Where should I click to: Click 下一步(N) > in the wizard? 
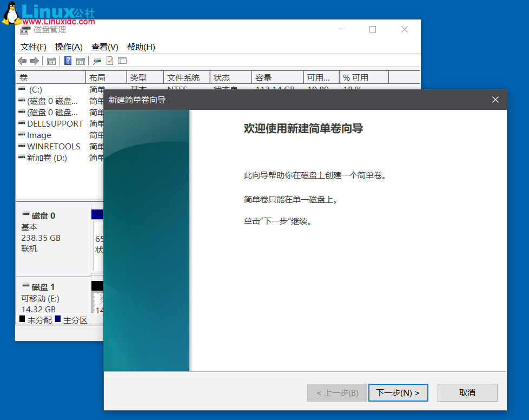[x=398, y=392]
